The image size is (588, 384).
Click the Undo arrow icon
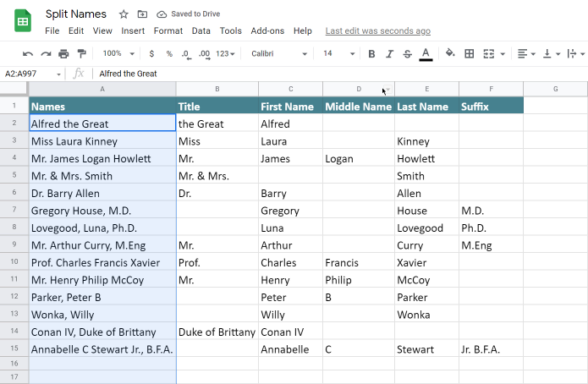tap(27, 53)
